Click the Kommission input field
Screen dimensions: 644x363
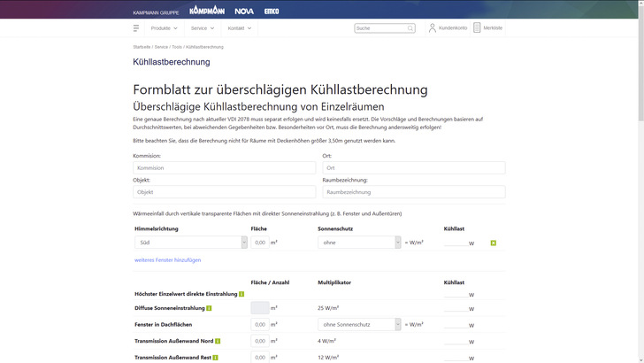[224, 167]
